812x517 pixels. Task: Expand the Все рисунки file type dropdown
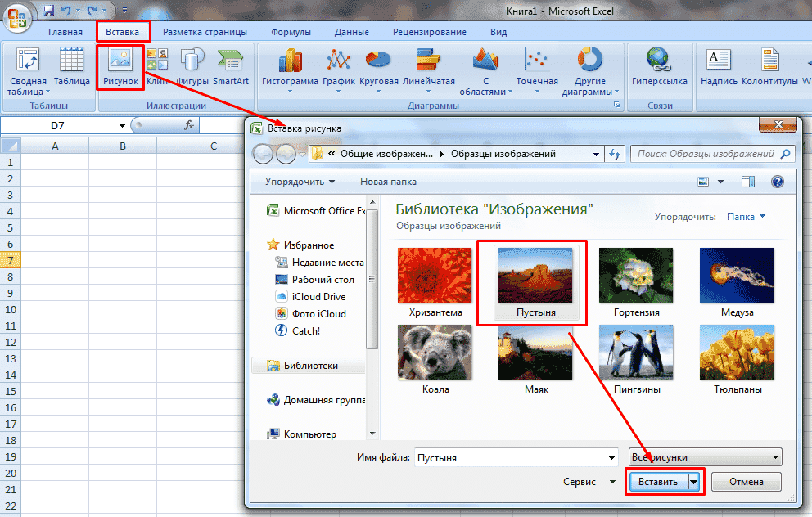point(704,457)
